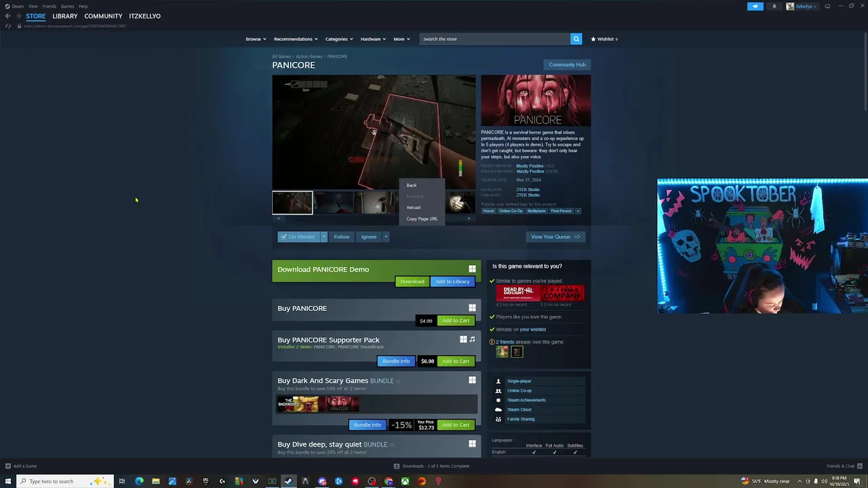Image resolution: width=868 pixels, height=488 pixels.
Task: Open the notifications bell
Action: click(774, 6)
